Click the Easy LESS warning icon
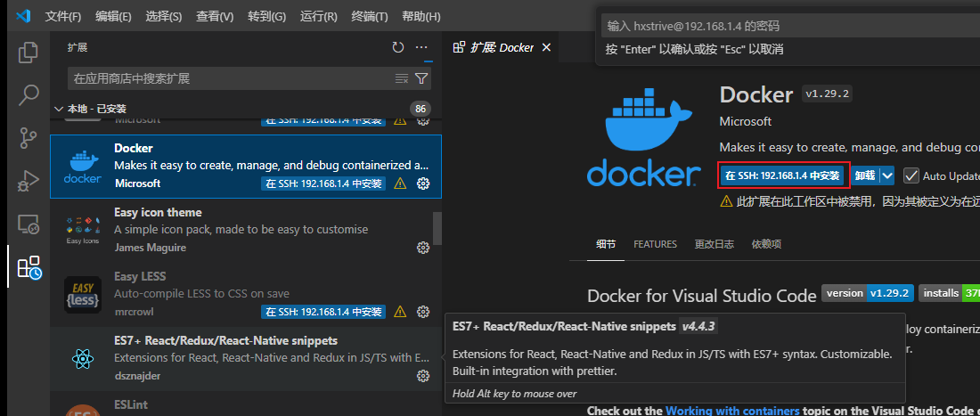 (401, 312)
